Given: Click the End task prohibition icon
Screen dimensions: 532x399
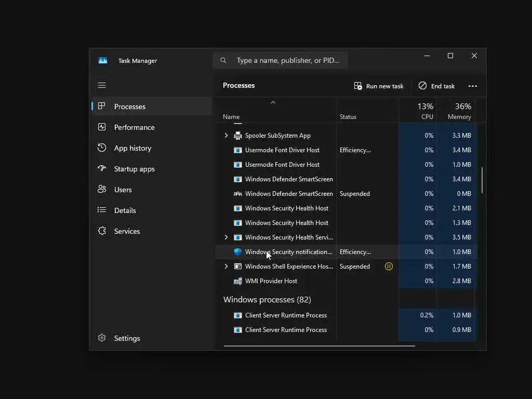Looking at the screenshot, I should tap(422, 86).
